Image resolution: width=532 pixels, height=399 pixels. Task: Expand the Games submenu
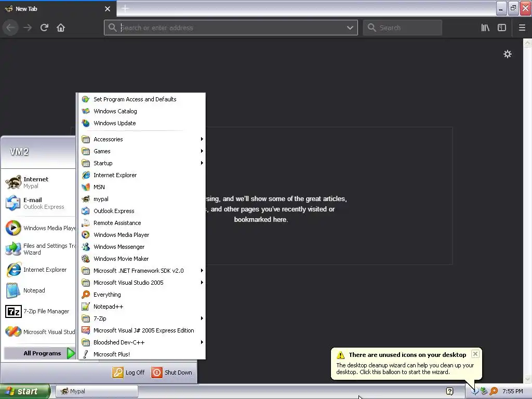pos(142,151)
